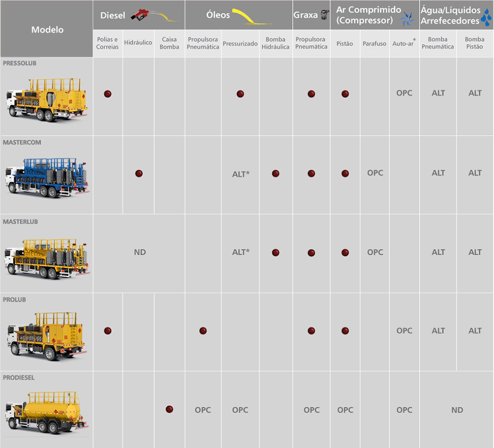Click the MASTERCOM model name label
Screen dimensions: 494x448
click(22, 142)
